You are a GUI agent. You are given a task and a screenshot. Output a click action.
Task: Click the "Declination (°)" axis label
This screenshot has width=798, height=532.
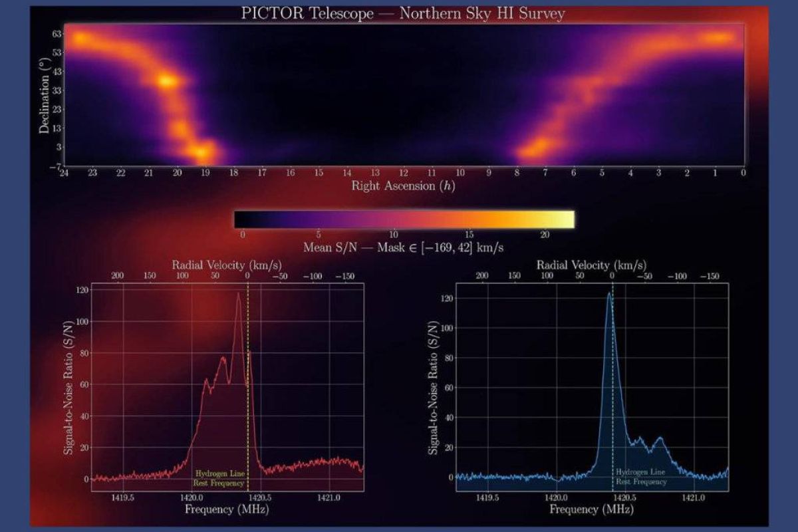tap(45, 94)
